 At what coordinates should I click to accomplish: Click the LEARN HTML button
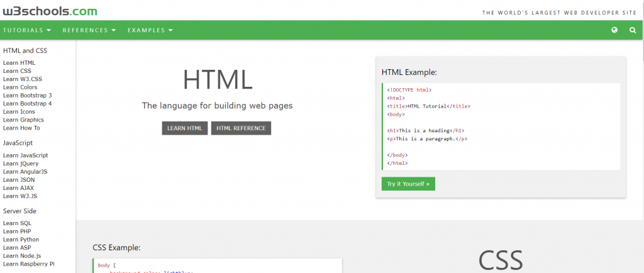185,128
